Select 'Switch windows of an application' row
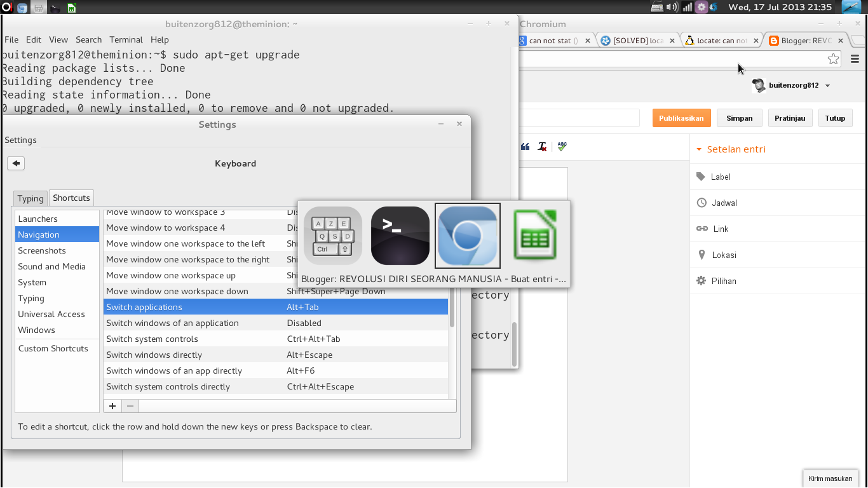 pos(276,323)
